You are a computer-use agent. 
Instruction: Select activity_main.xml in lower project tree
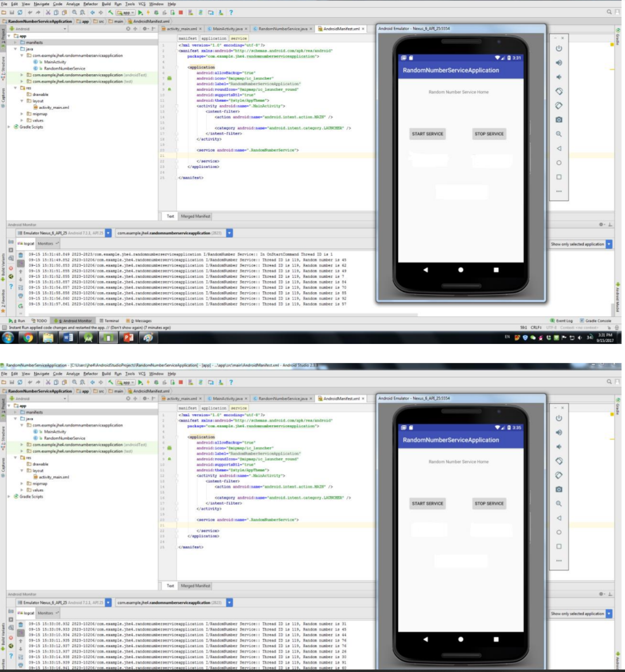tap(51, 477)
